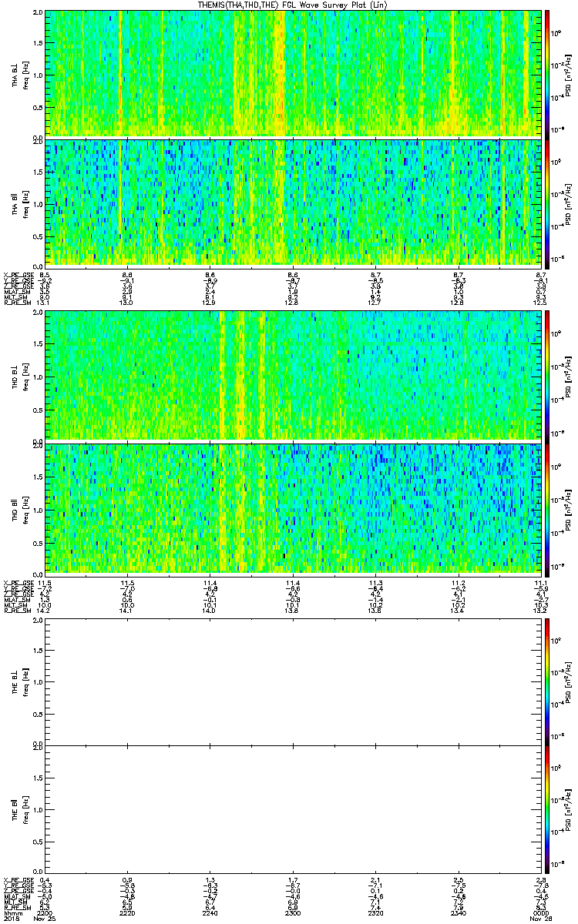The image size is (578, 924).
Task: Click the PSD color bar beside THE B-parallel
Action: coord(547,809)
